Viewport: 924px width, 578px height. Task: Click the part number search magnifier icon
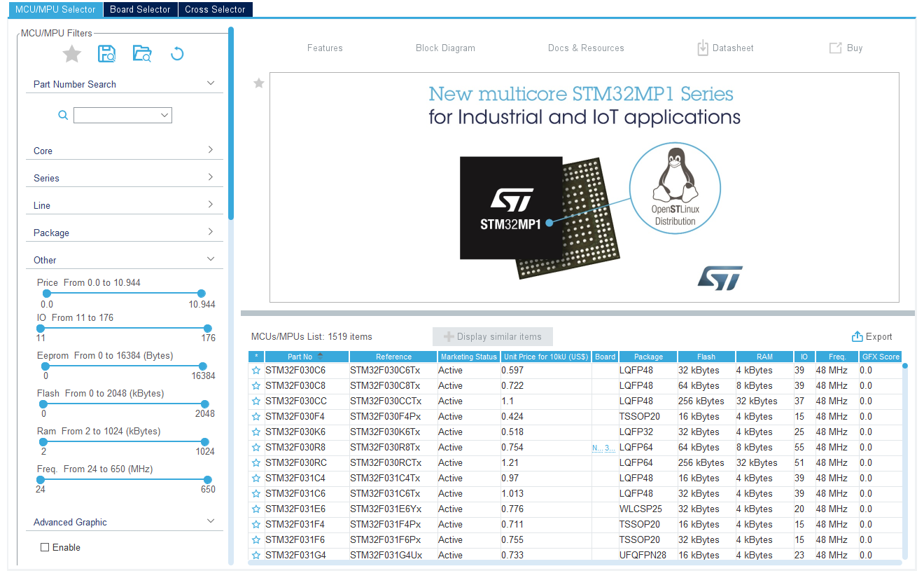(x=63, y=115)
